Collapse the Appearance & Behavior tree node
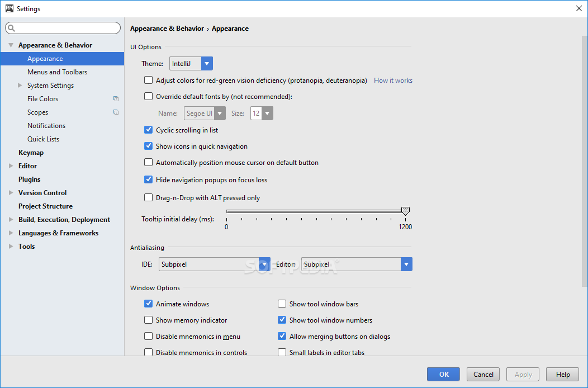Image resolution: width=588 pixels, height=388 pixels. coord(11,45)
